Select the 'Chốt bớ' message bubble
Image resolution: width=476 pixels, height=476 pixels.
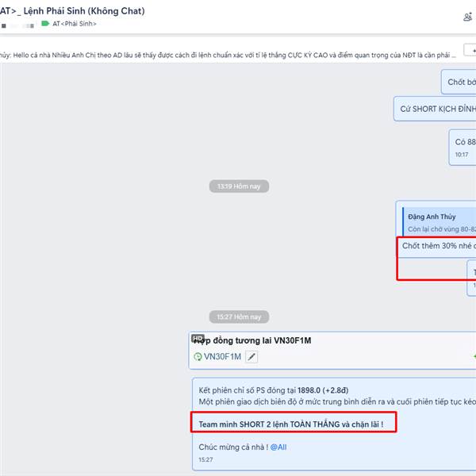click(x=459, y=82)
